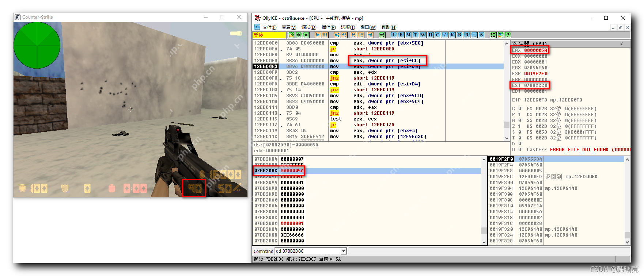Viewport: 644px width, 276px height.
Task: Select disassembly row at address 12EEC0FD
Action: pyautogui.click(x=378, y=84)
